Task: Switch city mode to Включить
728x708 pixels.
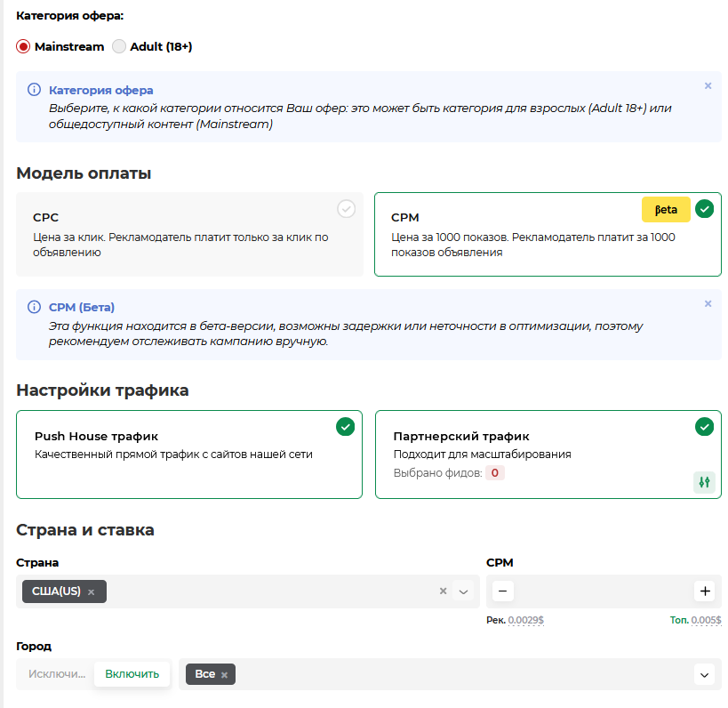Action: tap(132, 674)
